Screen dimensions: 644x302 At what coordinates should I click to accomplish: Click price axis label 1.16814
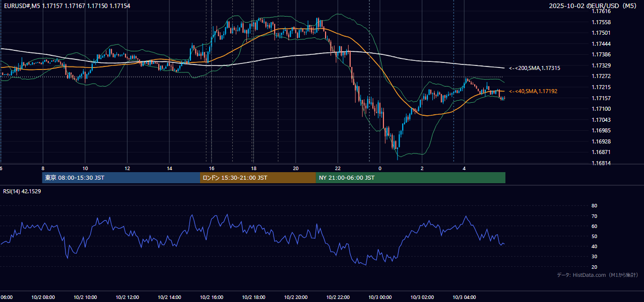(601, 163)
